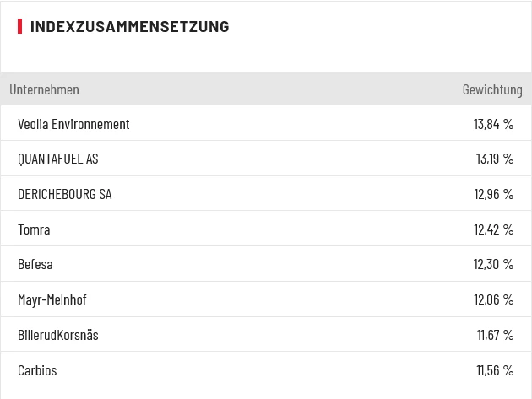Select DERICHEBOURG SA in the list

(x=64, y=194)
